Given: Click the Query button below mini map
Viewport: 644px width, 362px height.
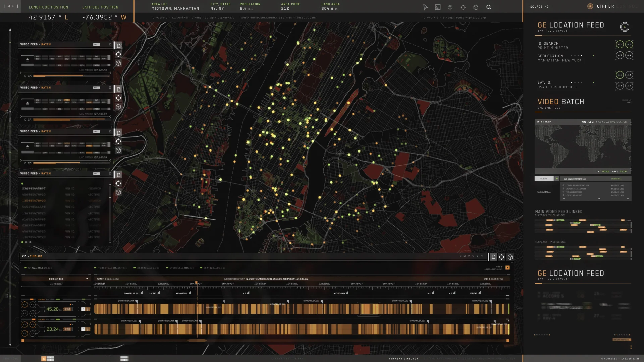Looking at the screenshot, I should 544,179.
